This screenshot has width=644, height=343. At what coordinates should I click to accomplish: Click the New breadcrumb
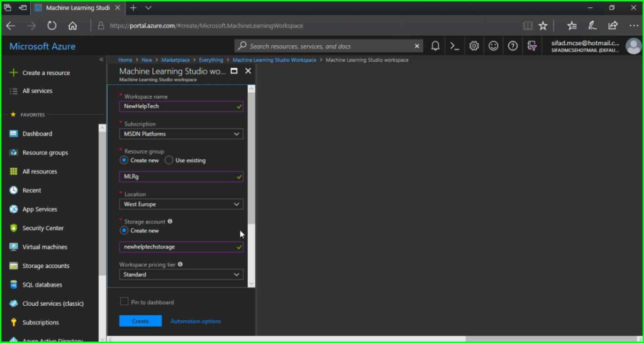[x=147, y=60]
